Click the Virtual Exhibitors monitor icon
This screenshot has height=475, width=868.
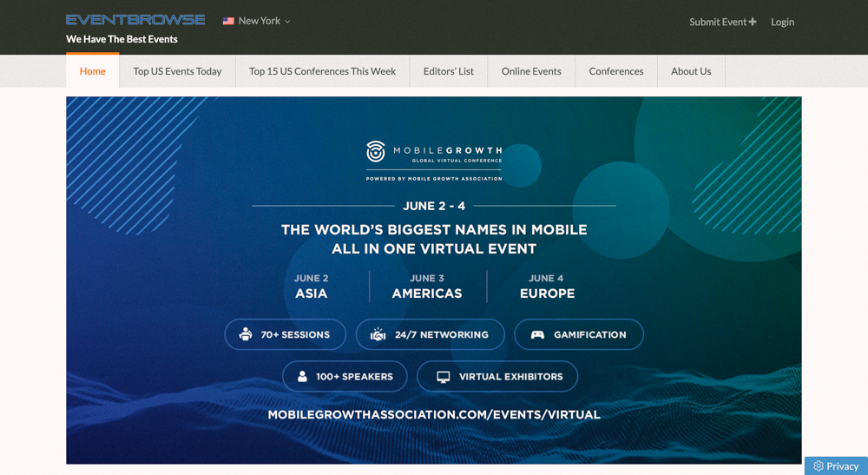pos(443,377)
